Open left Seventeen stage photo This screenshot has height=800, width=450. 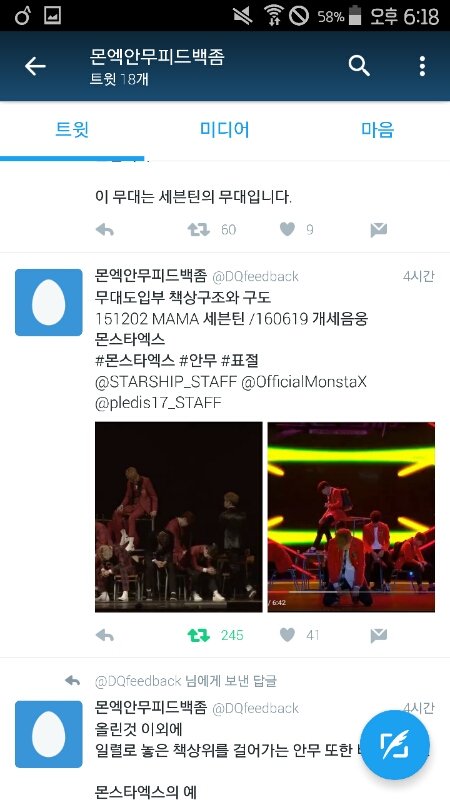(179, 517)
